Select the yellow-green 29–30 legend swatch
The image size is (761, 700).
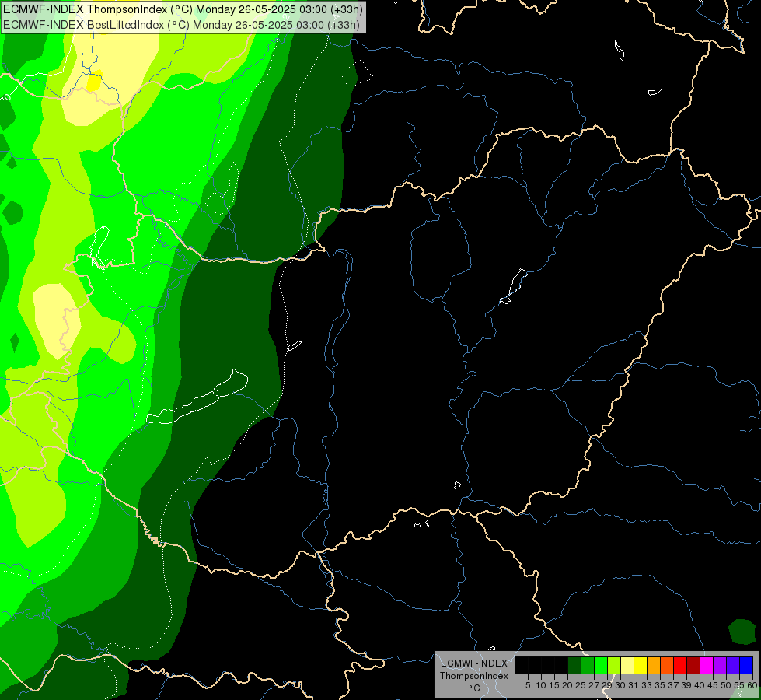pyautogui.click(x=614, y=666)
